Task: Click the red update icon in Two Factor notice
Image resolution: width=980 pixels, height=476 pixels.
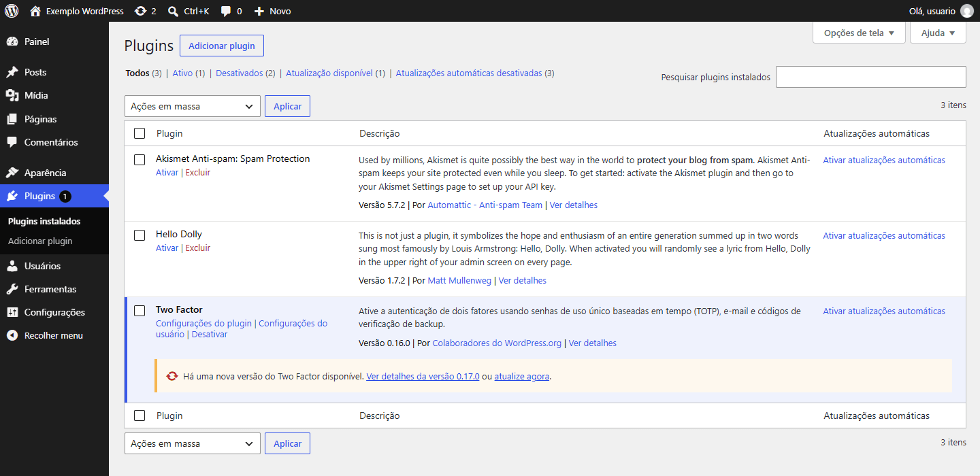Action: coord(172,376)
